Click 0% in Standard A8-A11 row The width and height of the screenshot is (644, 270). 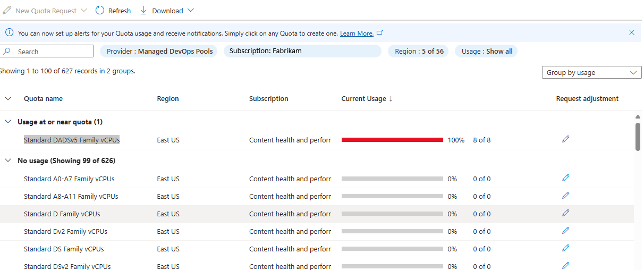[452, 196]
